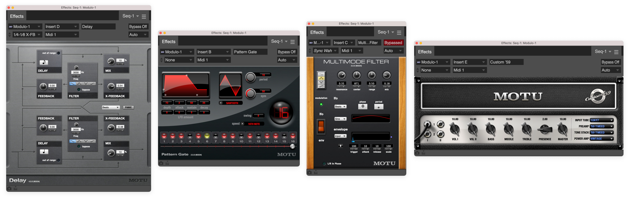The image size is (644, 199).
Task: Open the hamburger menu in the Custom '59 Effects header
Action: [616, 52]
